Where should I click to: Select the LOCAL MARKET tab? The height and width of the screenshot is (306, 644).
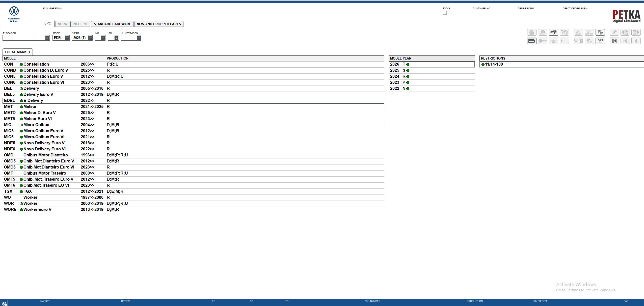click(x=18, y=52)
